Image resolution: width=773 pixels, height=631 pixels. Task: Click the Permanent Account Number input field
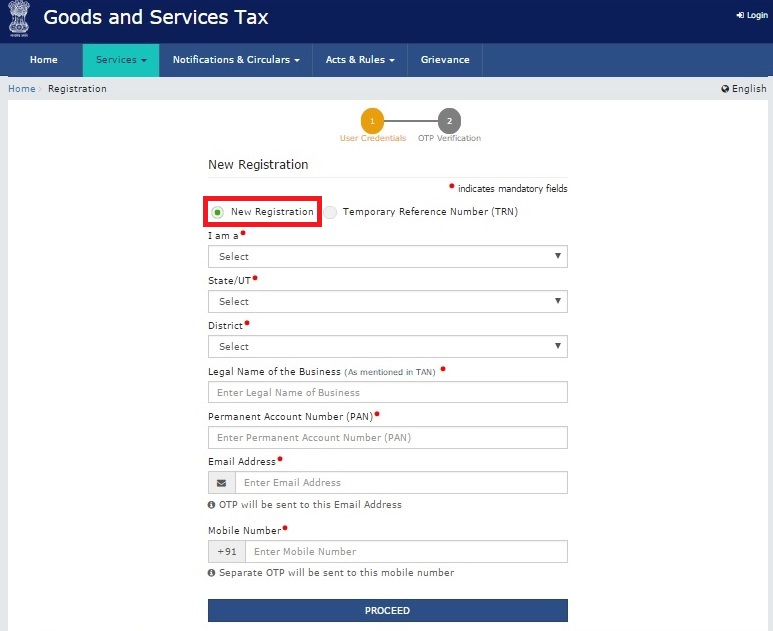tap(387, 438)
